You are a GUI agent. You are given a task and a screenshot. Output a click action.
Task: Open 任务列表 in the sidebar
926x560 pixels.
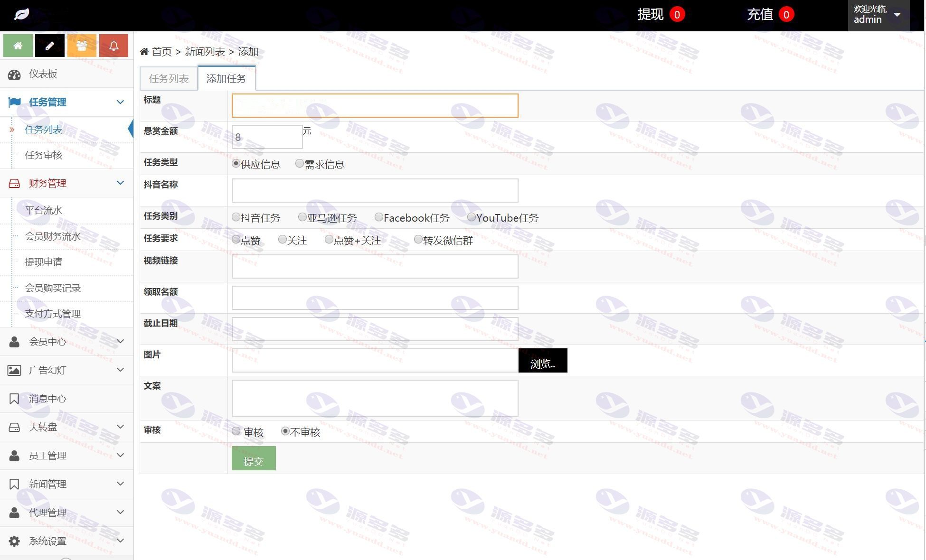pos(44,130)
